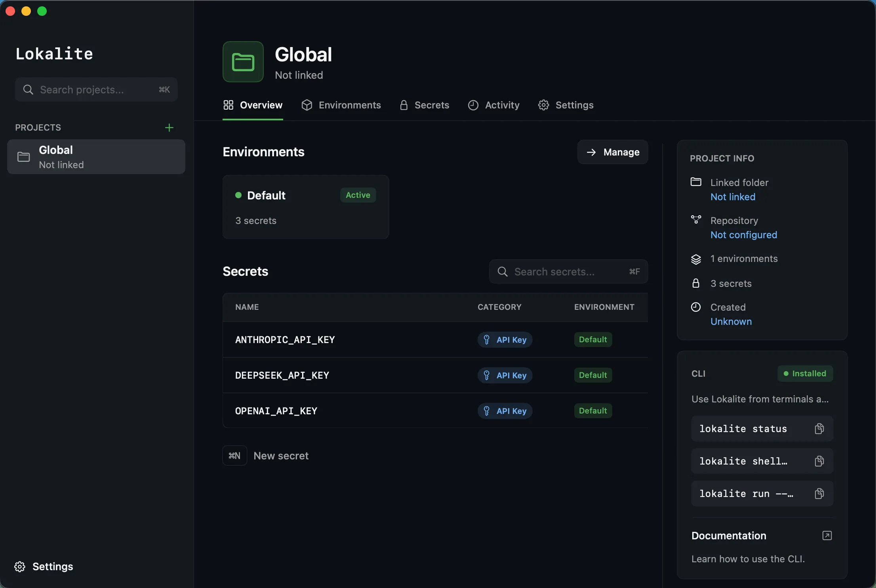Screen dimensions: 876x588
Task: Focus the Search secrets field
Action: pos(568,272)
